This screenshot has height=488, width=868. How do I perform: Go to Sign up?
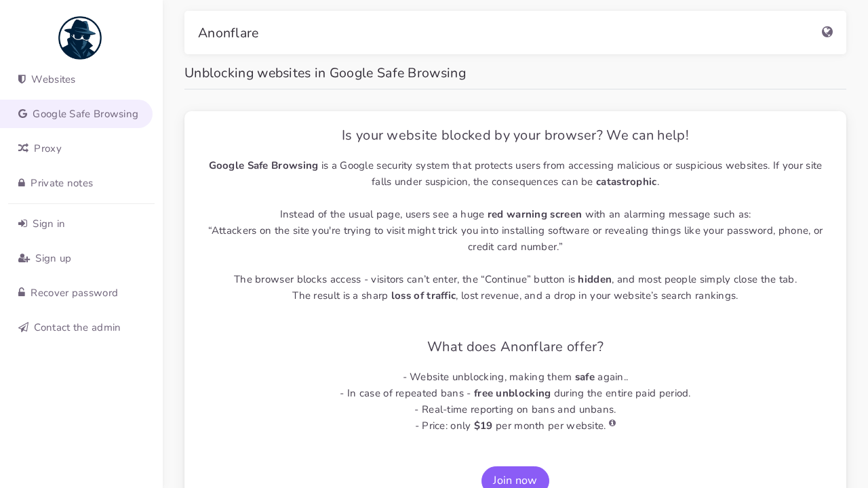coord(53,258)
